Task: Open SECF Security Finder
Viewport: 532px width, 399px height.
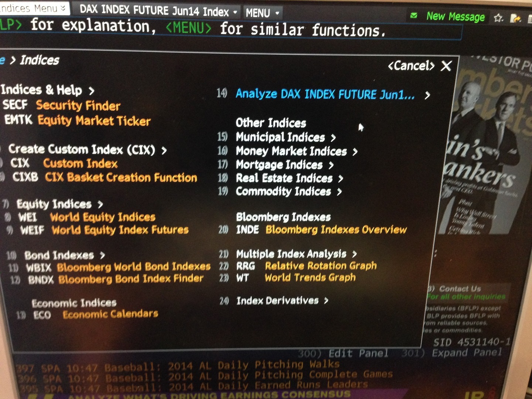Action: [62, 105]
